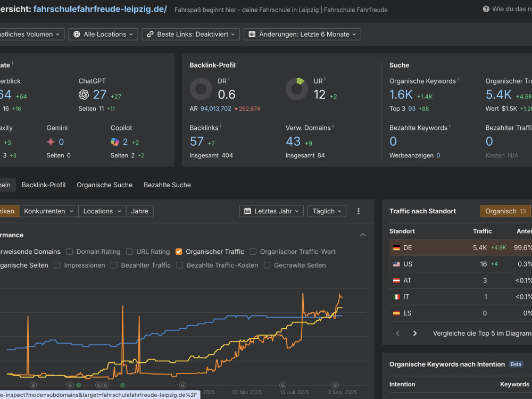Enable the Bezahlter Traffic checkbox
This screenshot has height=399, width=532.
114,265
